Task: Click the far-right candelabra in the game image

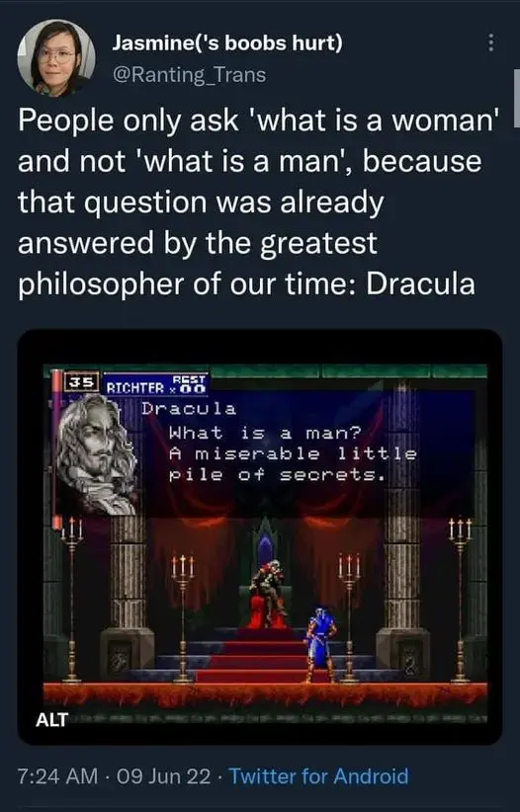Action: (460, 600)
